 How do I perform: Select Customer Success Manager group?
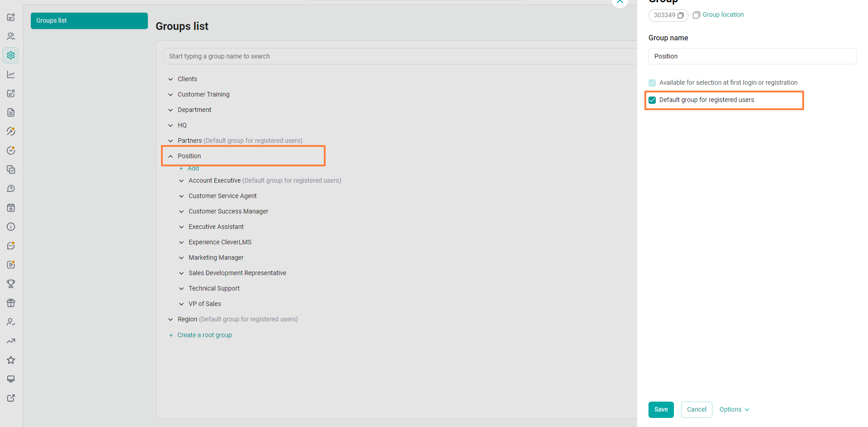228,211
